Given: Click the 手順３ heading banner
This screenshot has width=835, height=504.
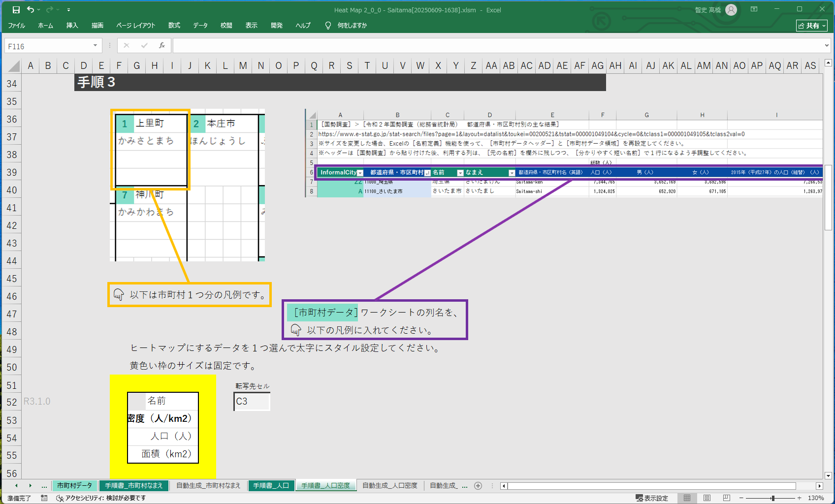Looking at the screenshot, I should coord(340,82).
